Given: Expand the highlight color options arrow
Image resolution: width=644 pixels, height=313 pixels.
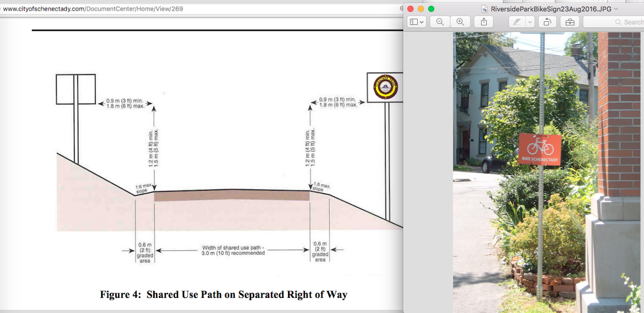Looking at the screenshot, I should tap(530, 22).
